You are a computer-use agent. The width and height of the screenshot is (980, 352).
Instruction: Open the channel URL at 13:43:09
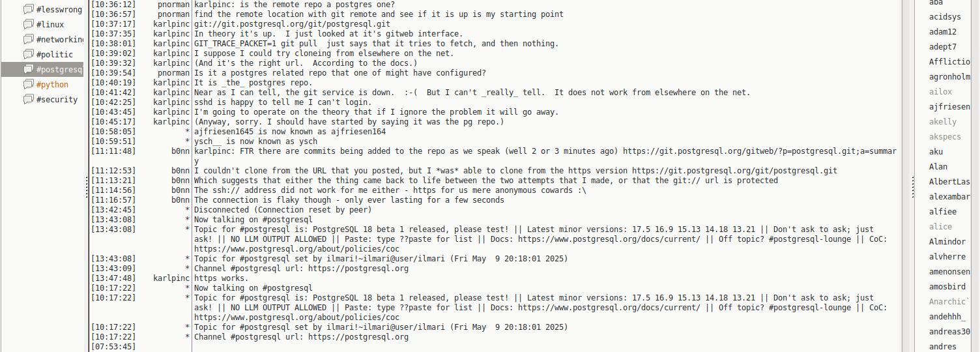click(358, 269)
